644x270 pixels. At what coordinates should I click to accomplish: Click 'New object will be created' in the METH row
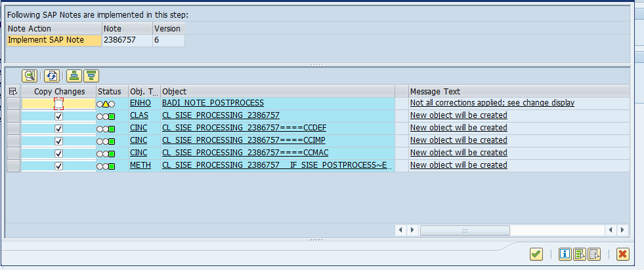point(459,164)
